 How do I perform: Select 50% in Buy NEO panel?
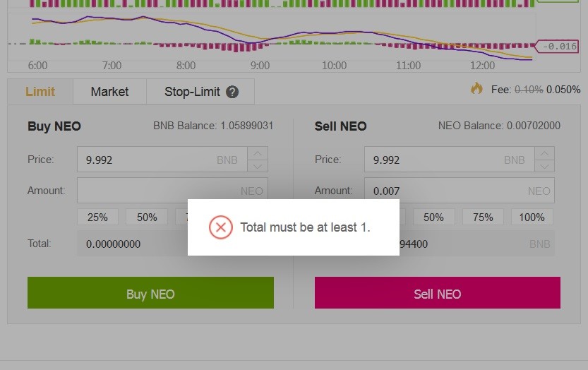click(x=147, y=217)
